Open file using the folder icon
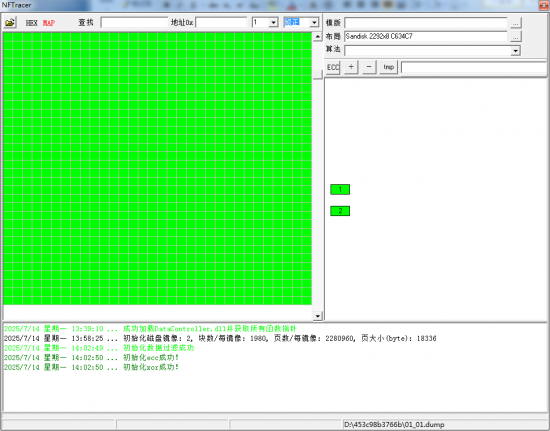Viewport: 550px width, 431px height. [10, 22]
